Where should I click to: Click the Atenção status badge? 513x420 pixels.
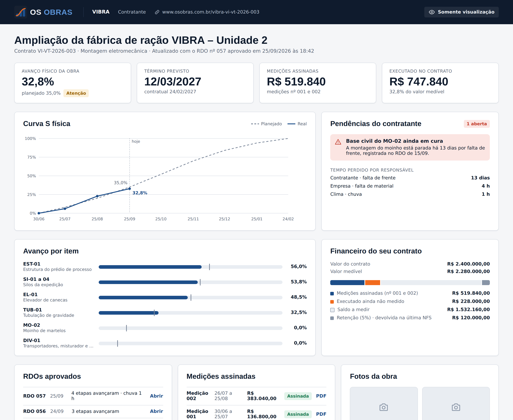click(76, 93)
